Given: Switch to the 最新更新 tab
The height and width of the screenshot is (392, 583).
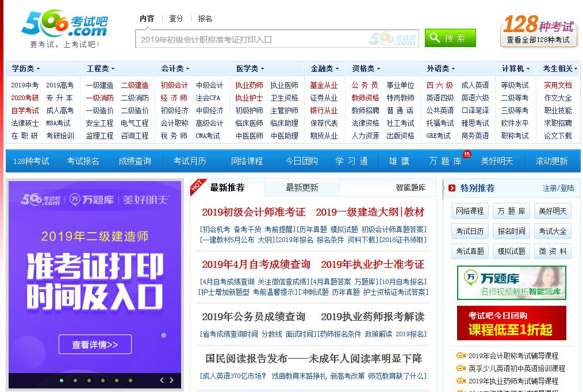Looking at the screenshot, I should (x=302, y=187).
